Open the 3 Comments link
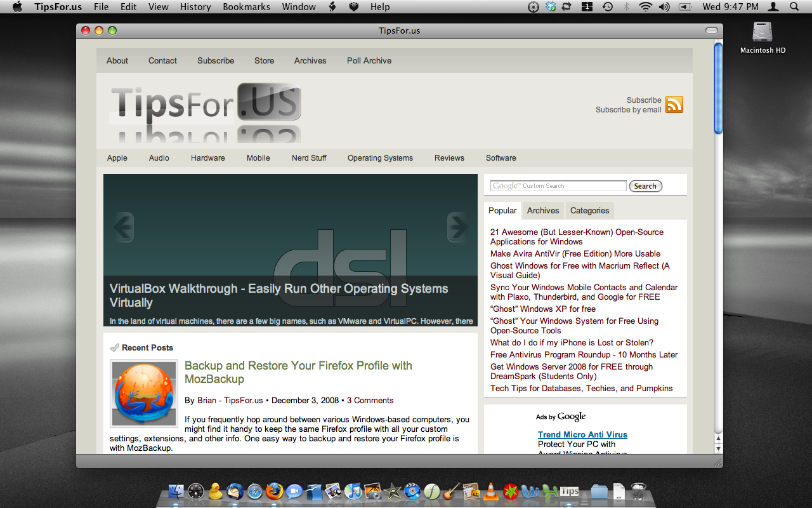Viewport: 812px width, 508px height. pos(370,401)
